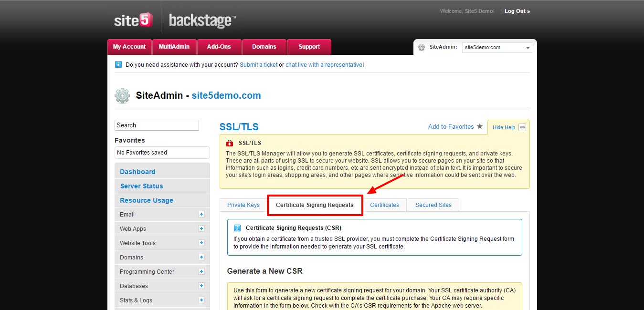Open Dashboard from the sidebar
Viewport: 644px width, 310px height.
(x=137, y=172)
